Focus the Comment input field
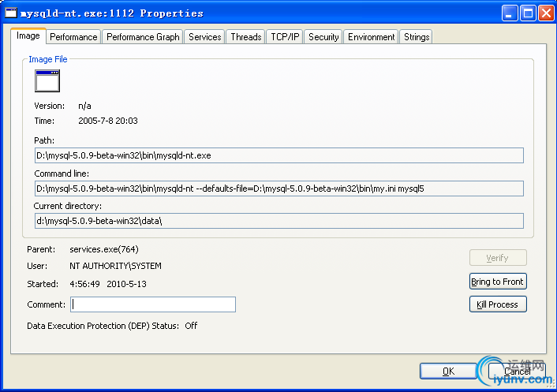557x392 pixels. (x=153, y=304)
